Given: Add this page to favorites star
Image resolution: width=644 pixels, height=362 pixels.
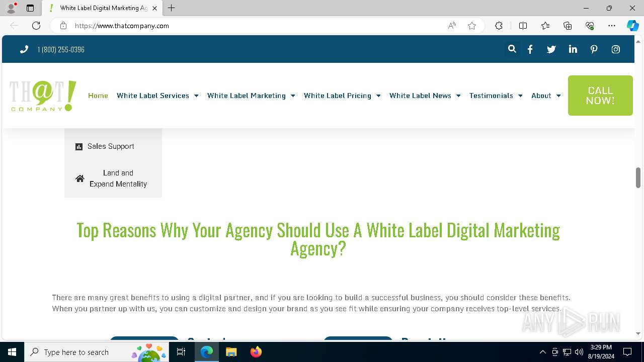Looking at the screenshot, I should pyautogui.click(x=472, y=26).
